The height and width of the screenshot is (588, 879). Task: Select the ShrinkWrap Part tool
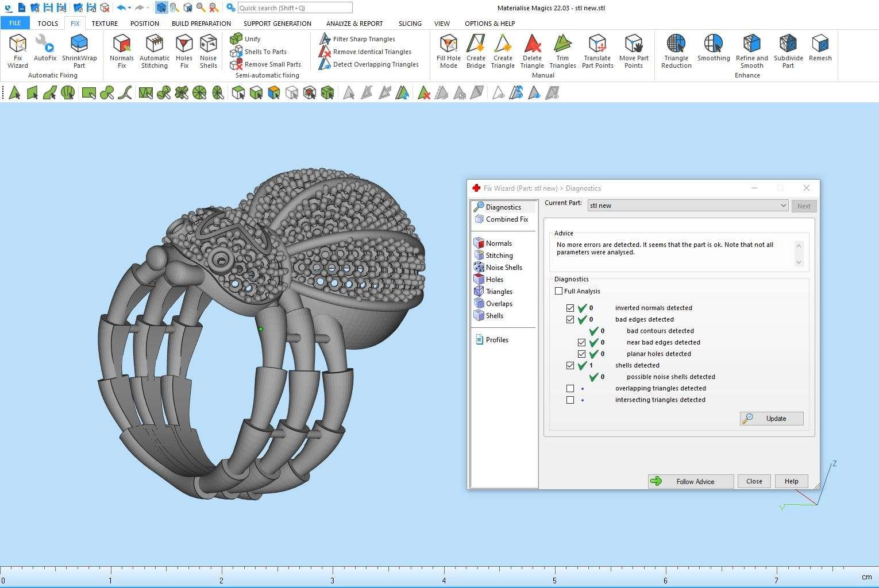tap(79, 51)
